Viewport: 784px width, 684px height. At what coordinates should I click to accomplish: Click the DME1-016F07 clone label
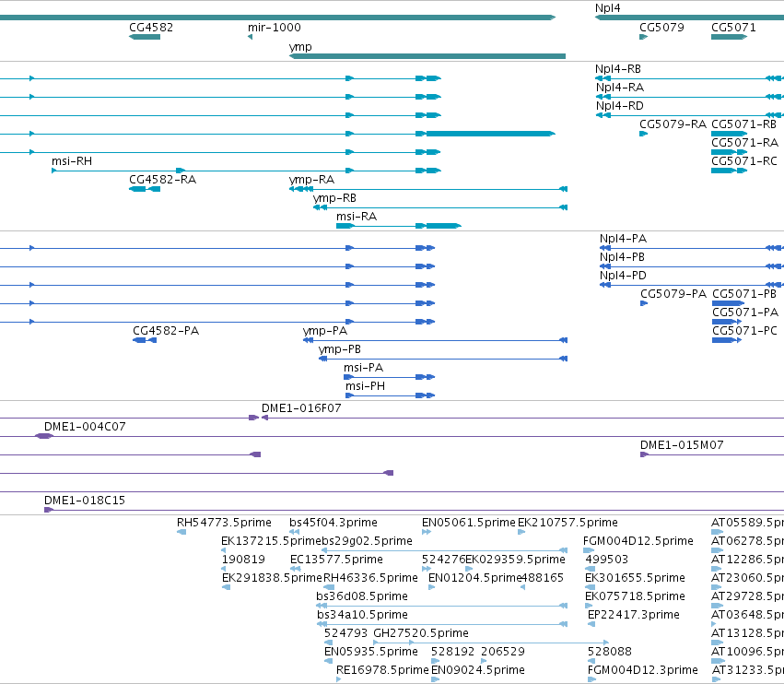click(301, 408)
